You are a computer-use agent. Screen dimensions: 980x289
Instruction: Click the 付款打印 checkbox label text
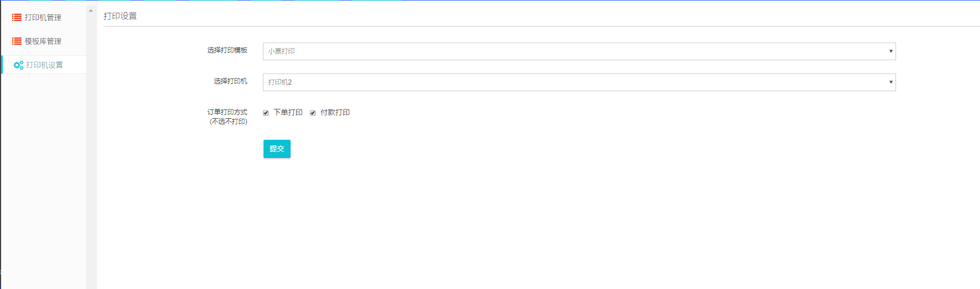335,113
